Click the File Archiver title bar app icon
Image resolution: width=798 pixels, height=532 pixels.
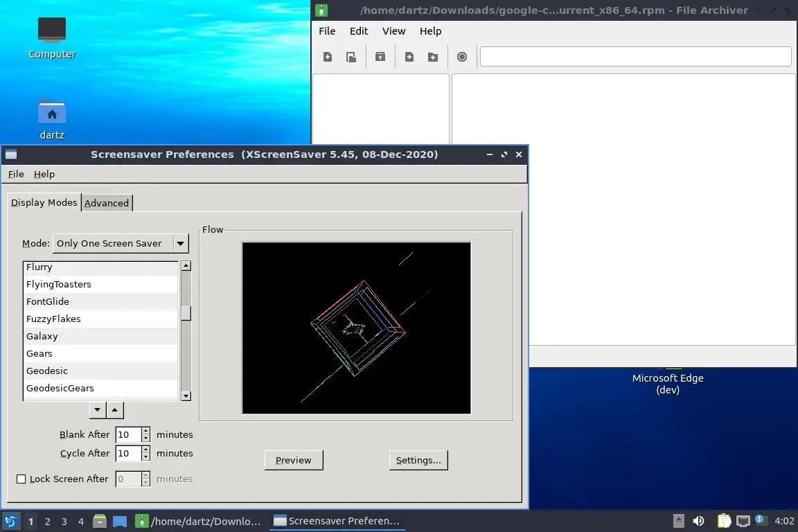pyautogui.click(x=321, y=10)
